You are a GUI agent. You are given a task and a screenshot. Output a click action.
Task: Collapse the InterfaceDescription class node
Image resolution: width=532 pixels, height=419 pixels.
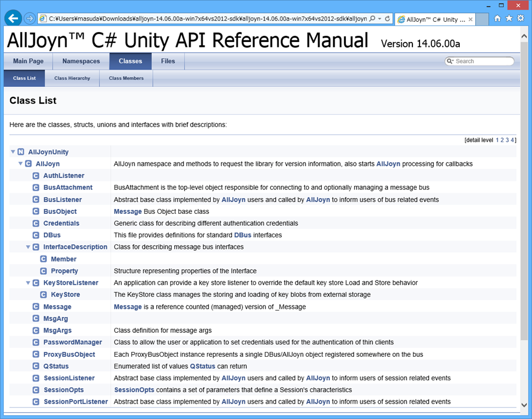[x=28, y=247]
